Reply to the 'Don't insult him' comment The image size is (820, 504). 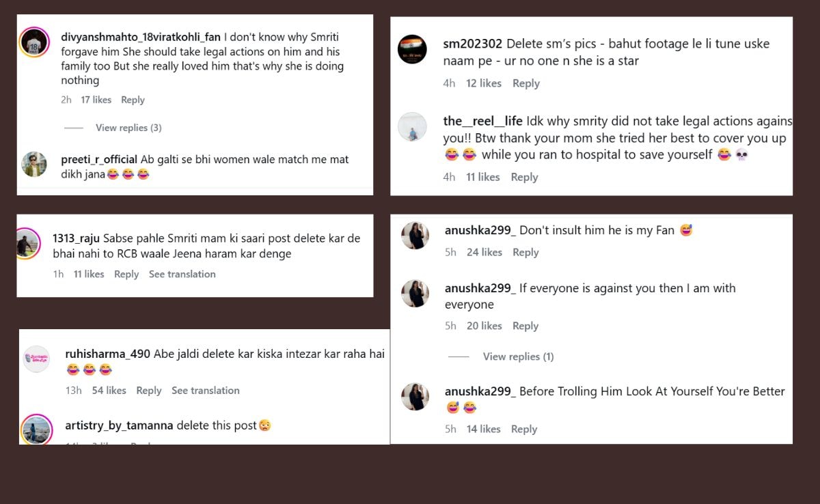pyautogui.click(x=525, y=252)
